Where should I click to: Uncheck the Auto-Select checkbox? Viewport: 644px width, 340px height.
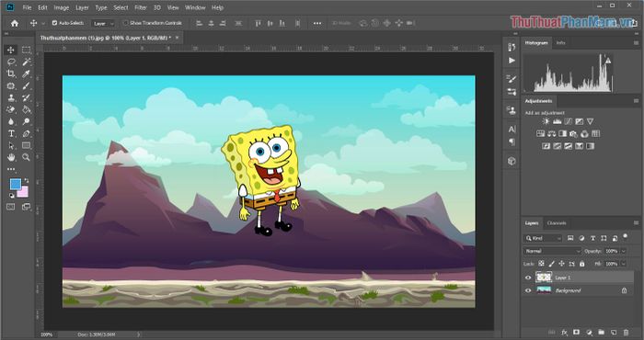(x=54, y=23)
